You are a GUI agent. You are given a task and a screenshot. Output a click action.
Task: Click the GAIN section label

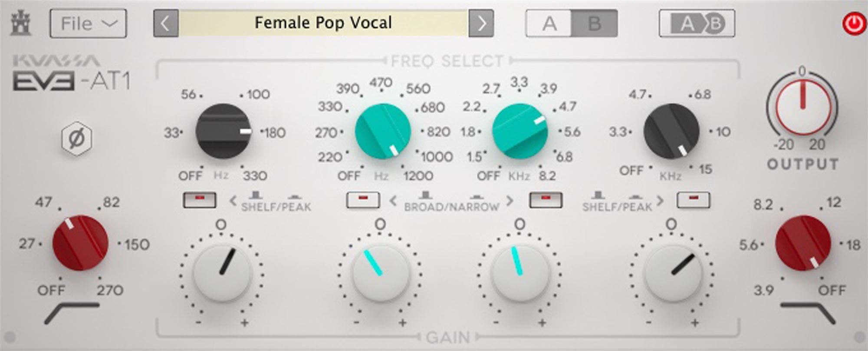[x=448, y=337]
